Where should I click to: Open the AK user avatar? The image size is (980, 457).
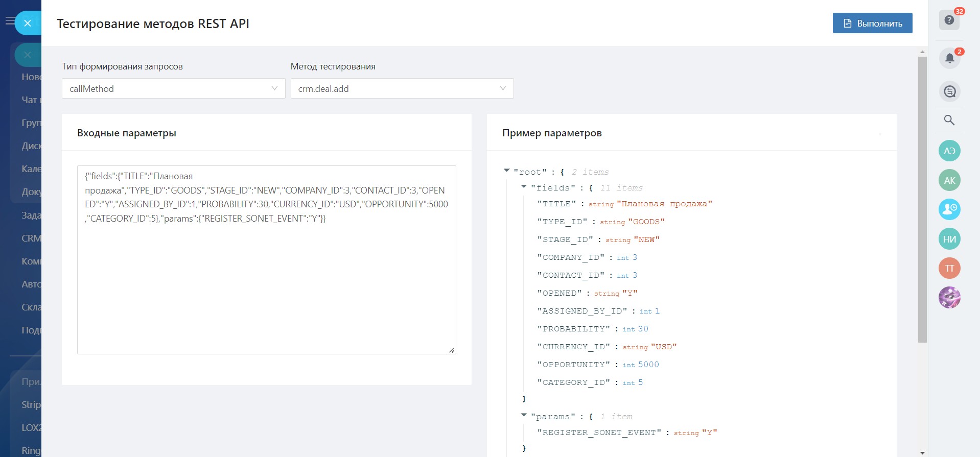(x=949, y=180)
